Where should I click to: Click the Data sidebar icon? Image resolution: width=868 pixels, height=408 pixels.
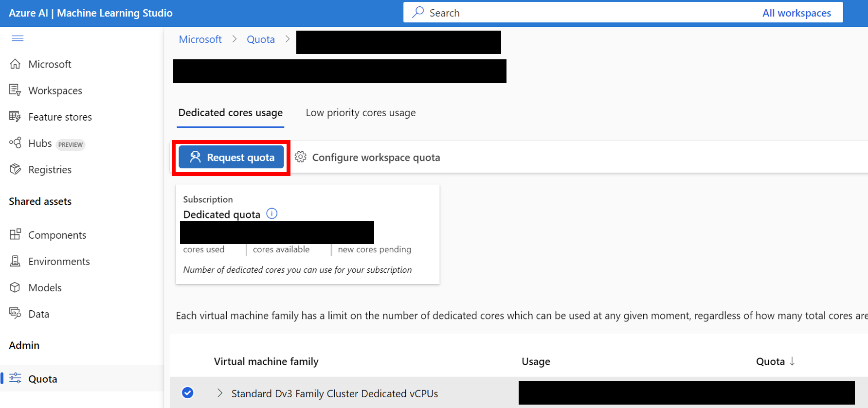coord(15,314)
